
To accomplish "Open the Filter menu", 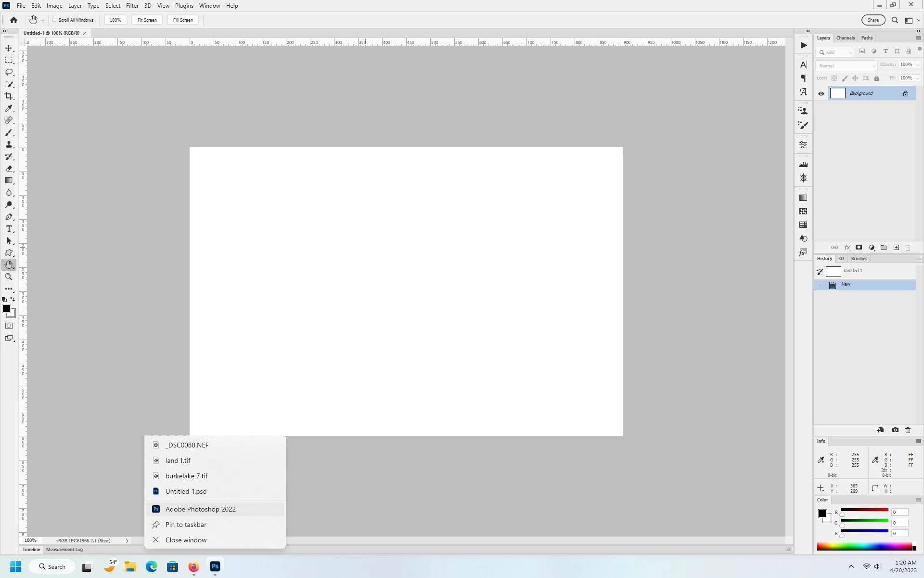I will coord(132,6).
